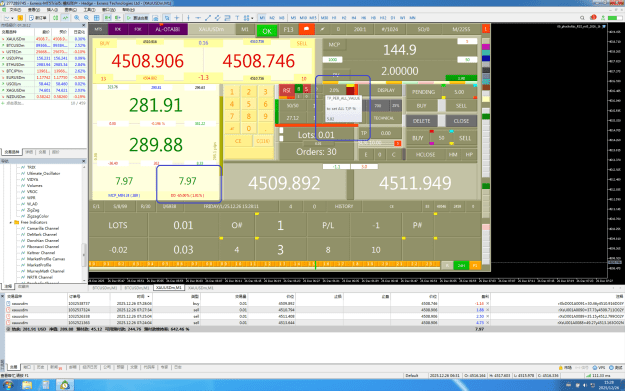
Task: Click the MCP button
Action: pos(334,45)
